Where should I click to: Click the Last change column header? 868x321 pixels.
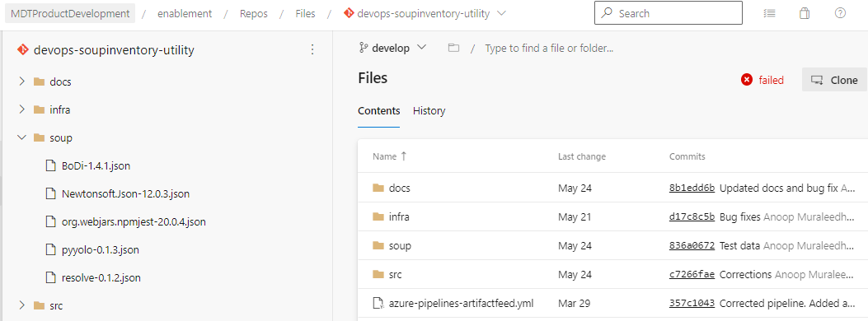pos(582,156)
